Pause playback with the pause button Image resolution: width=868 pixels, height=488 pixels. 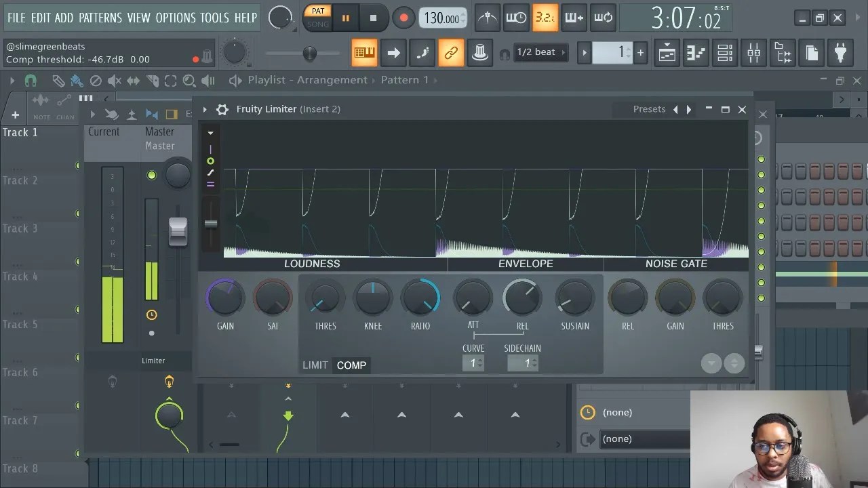click(345, 18)
